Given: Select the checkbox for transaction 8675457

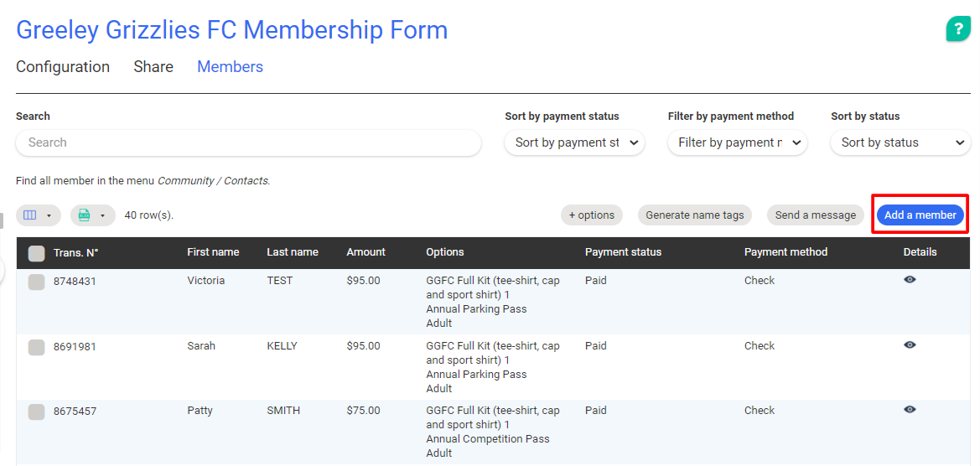Looking at the screenshot, I should point(37,412).
